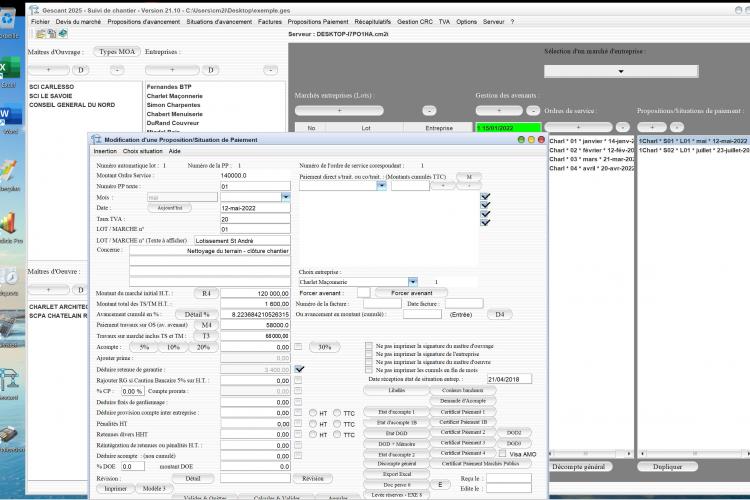The width and height of the screenshot is (750, 500).
Task: Click the yellow button in Modification dialog title bar
Action: coord(531,139)
